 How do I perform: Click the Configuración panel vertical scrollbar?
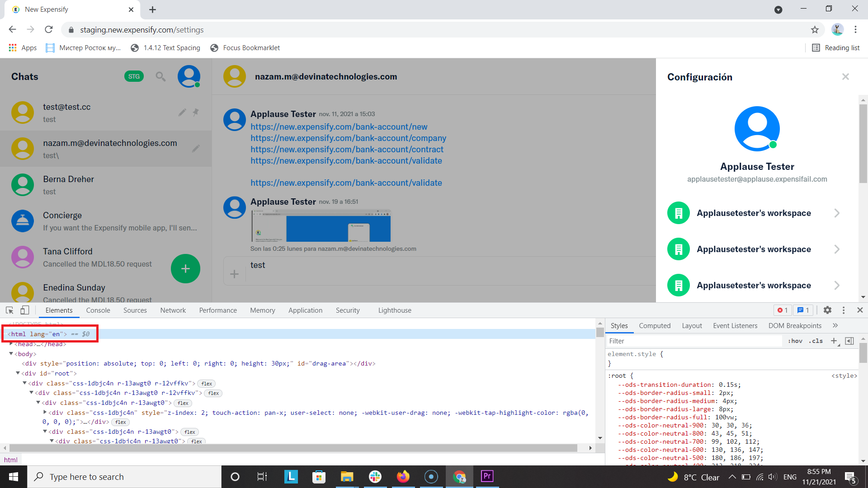coord(863,144)
